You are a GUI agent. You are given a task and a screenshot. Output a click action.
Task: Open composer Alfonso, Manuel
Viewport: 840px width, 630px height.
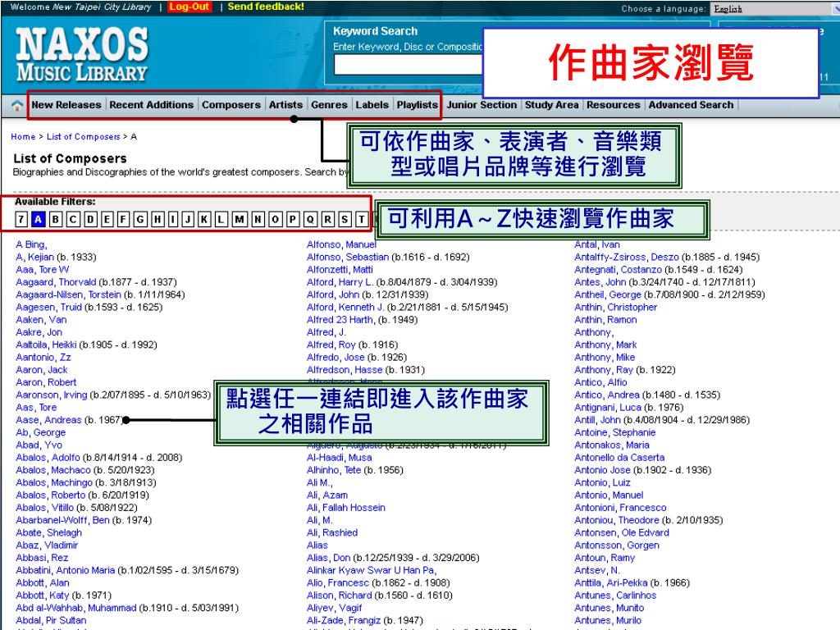[342, 244]
